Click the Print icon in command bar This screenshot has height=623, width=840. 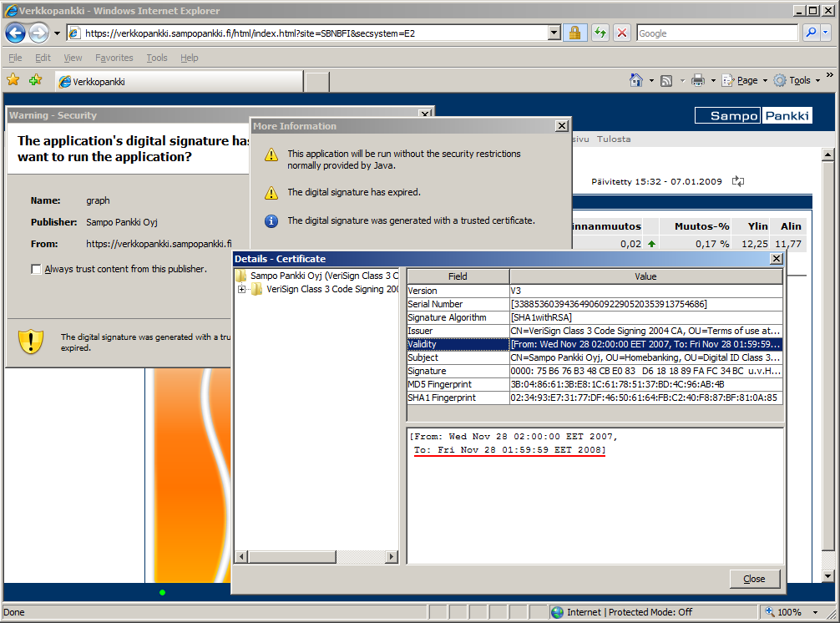click(x=697, y=81)
